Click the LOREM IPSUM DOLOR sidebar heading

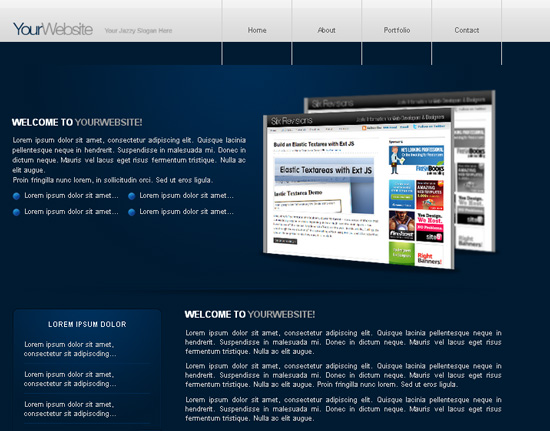click(87, 324)
